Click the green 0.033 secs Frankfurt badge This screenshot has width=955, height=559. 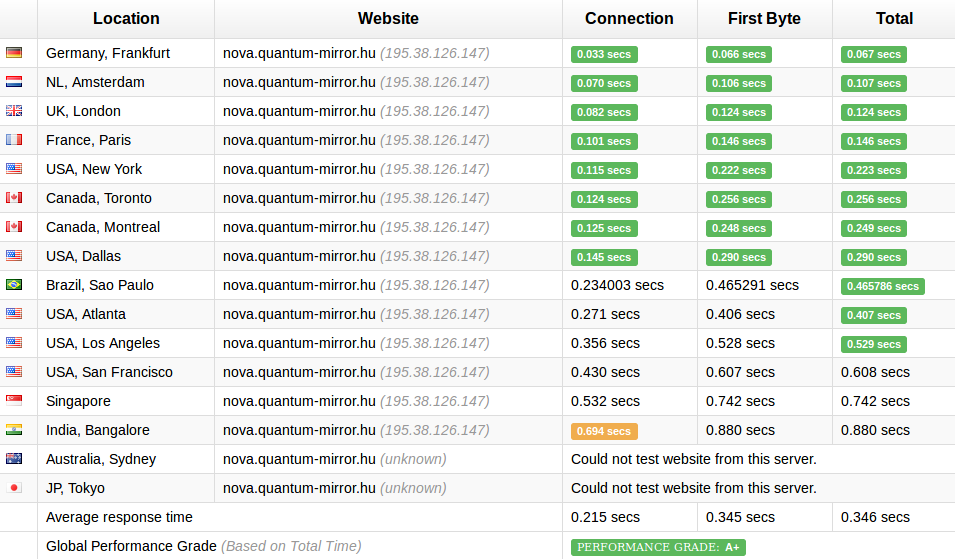click(x=604, y=54)
